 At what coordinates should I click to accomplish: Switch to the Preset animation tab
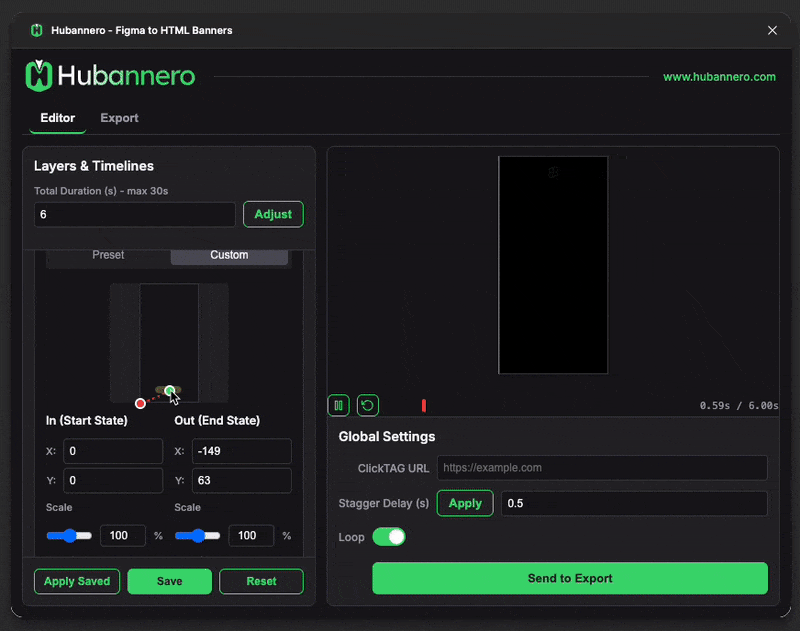(x=108, y=255)
